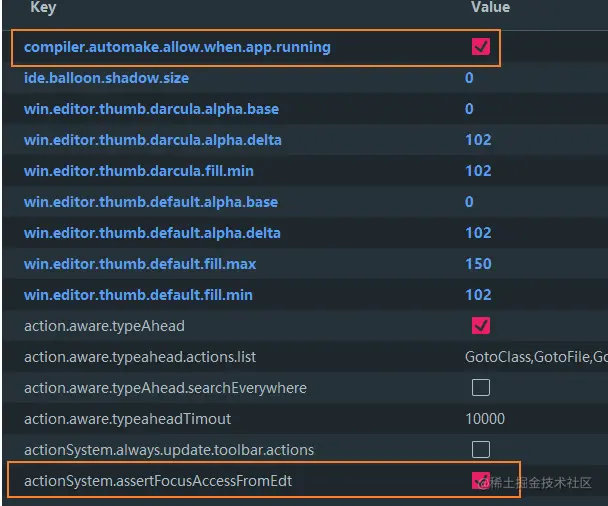Edit value 0 of win.editor.thumb.default.alpha.base
This screenshot has width=608, height=506.
(469, 202)
